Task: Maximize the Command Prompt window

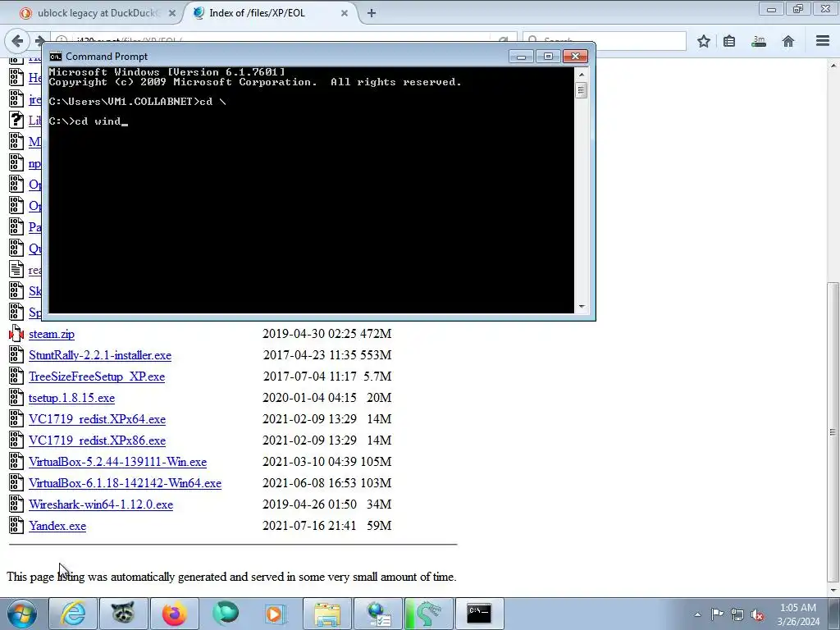Action: point(548,57)
